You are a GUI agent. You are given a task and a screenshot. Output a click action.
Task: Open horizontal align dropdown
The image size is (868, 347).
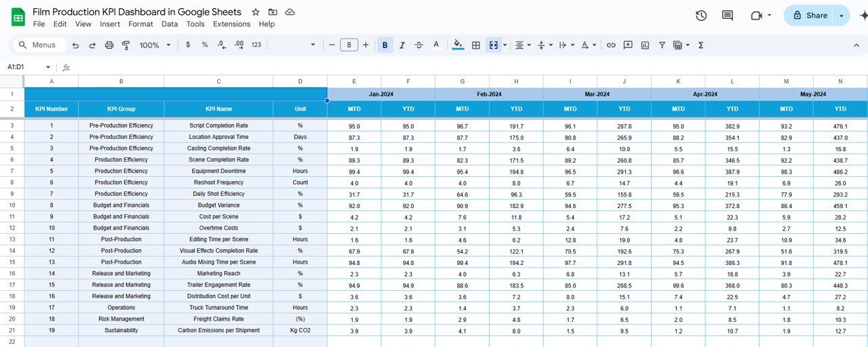tap(524, 45)
